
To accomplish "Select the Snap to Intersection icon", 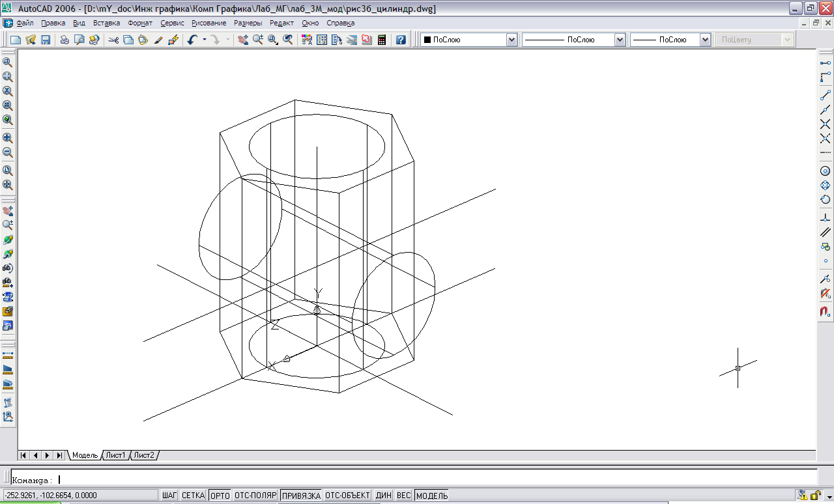I will click(825, 124).
